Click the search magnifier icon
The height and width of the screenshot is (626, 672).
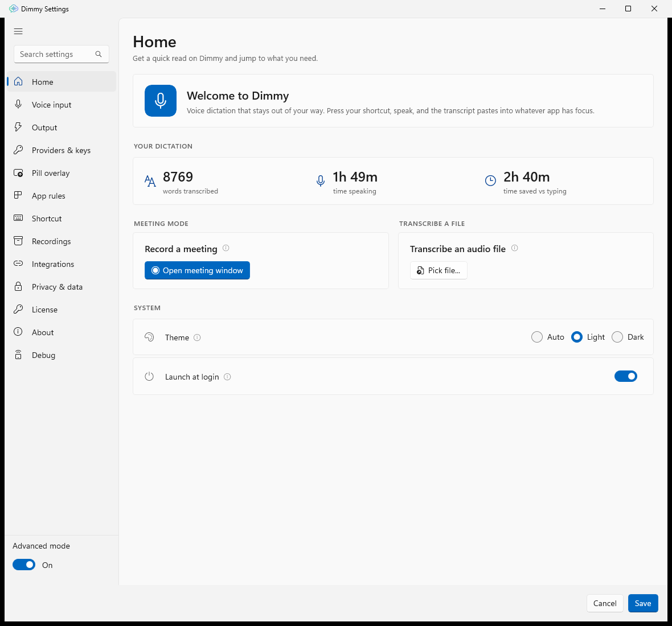[x=99, y=54]
